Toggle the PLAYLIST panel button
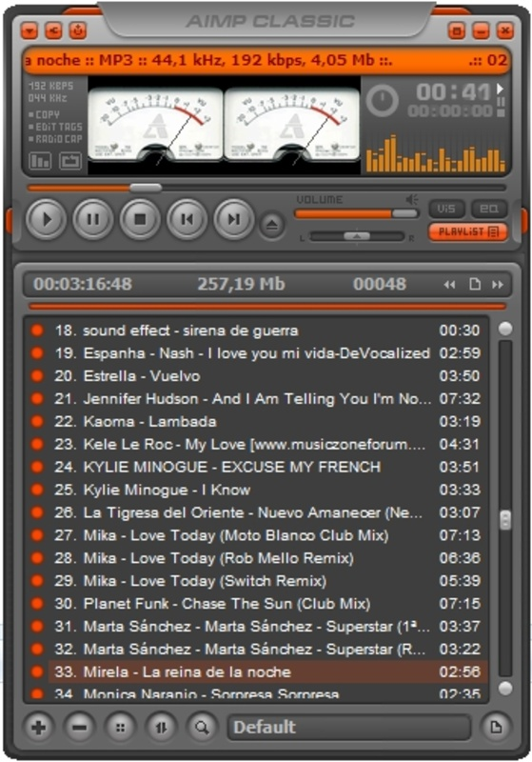This screenshot has height=762, width=532. click(468, 231)
